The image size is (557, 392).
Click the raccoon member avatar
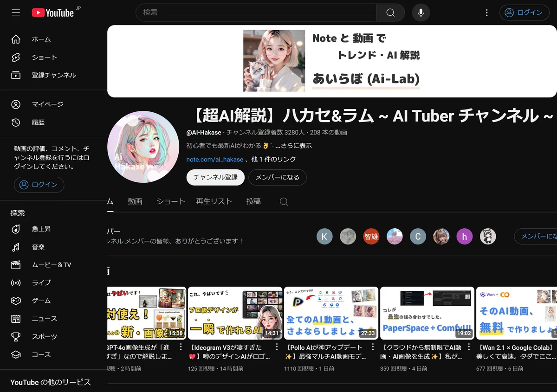[488, 237]
